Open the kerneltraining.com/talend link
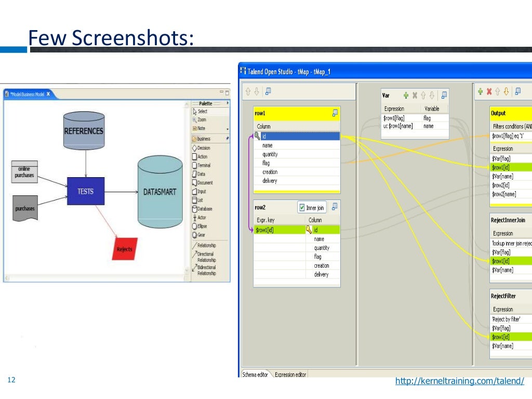 click(459, 381)
